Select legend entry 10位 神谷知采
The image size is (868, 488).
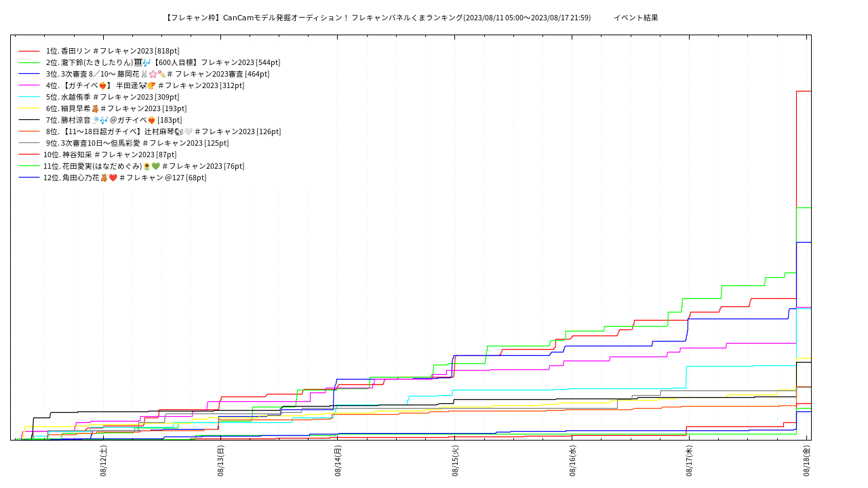tap(110, 155)
